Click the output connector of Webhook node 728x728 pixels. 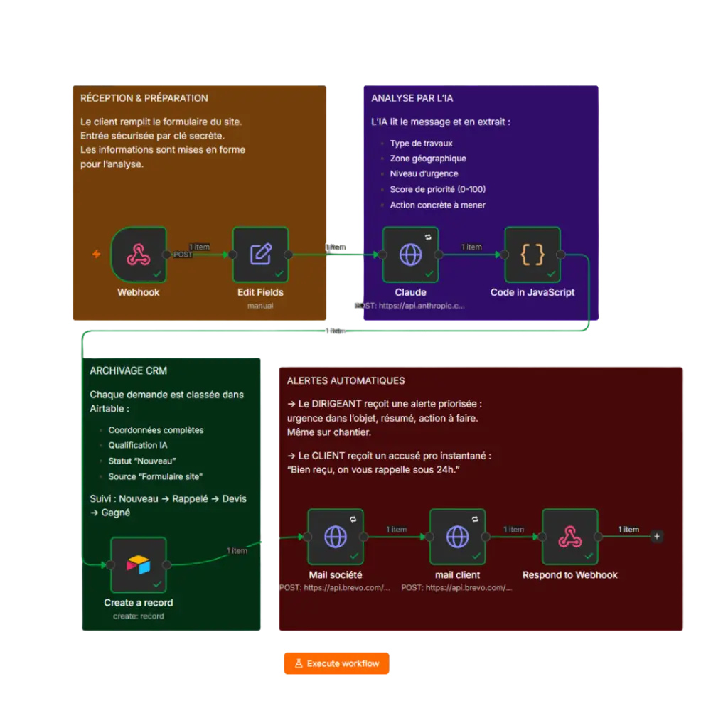[166, 255]
